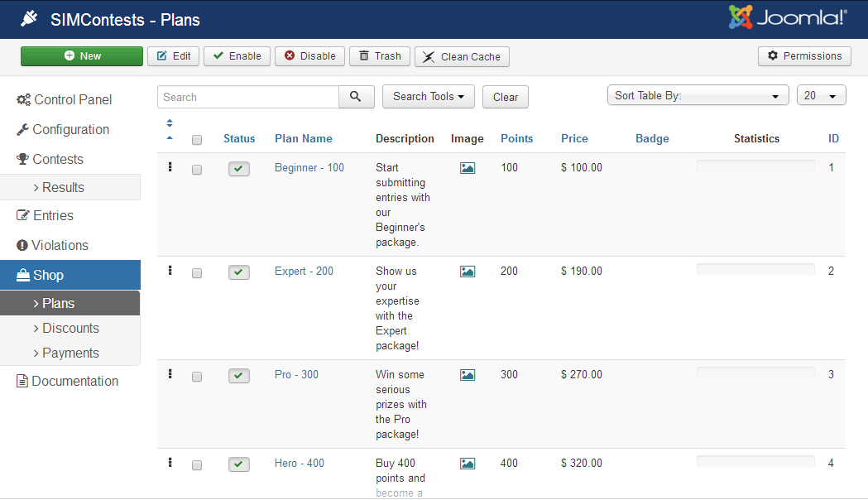Open the Search Tools dropdown

(428, 96)
